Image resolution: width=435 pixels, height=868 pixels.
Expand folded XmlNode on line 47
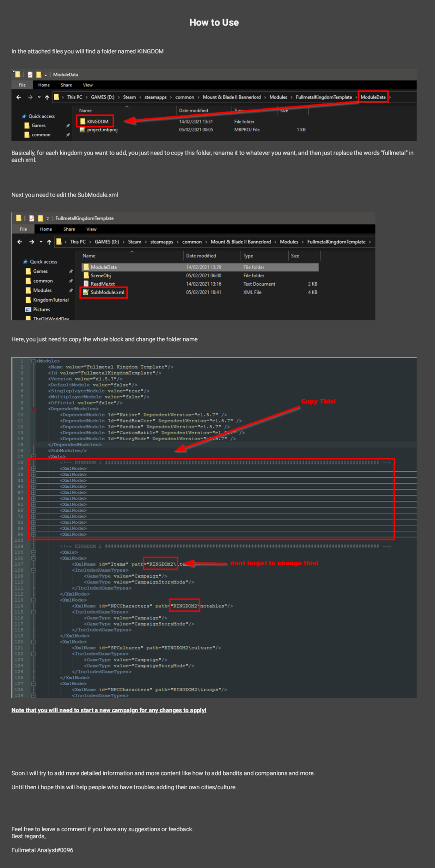point(33,493)
